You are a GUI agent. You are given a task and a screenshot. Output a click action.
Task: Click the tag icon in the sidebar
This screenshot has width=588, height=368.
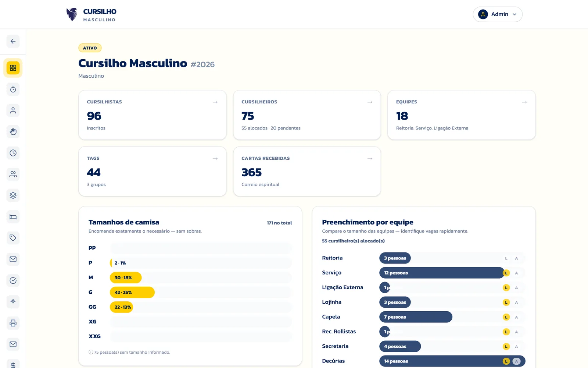[13, 238]
